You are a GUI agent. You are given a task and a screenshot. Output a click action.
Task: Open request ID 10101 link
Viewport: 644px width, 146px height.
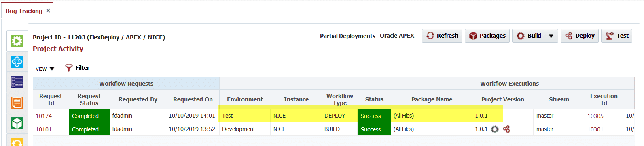pos(44,129)
